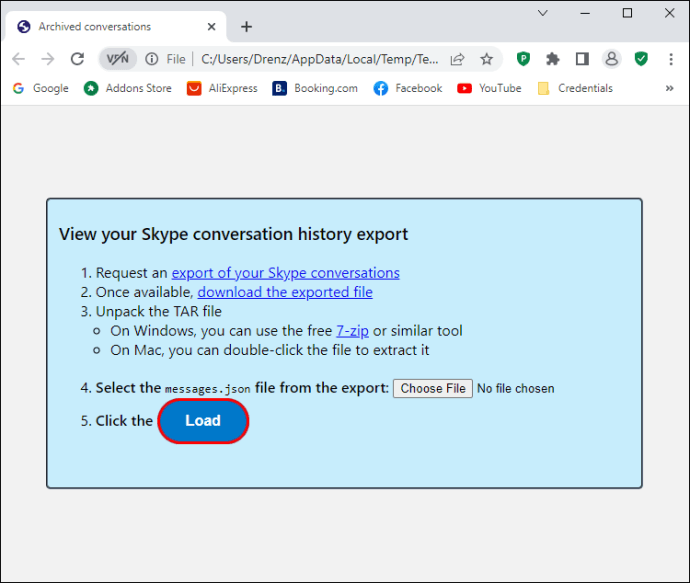Image resolution: width=690 pixels, height=583 pixels.
Task: Open the share page icon
Action: (x=458, y=59)
